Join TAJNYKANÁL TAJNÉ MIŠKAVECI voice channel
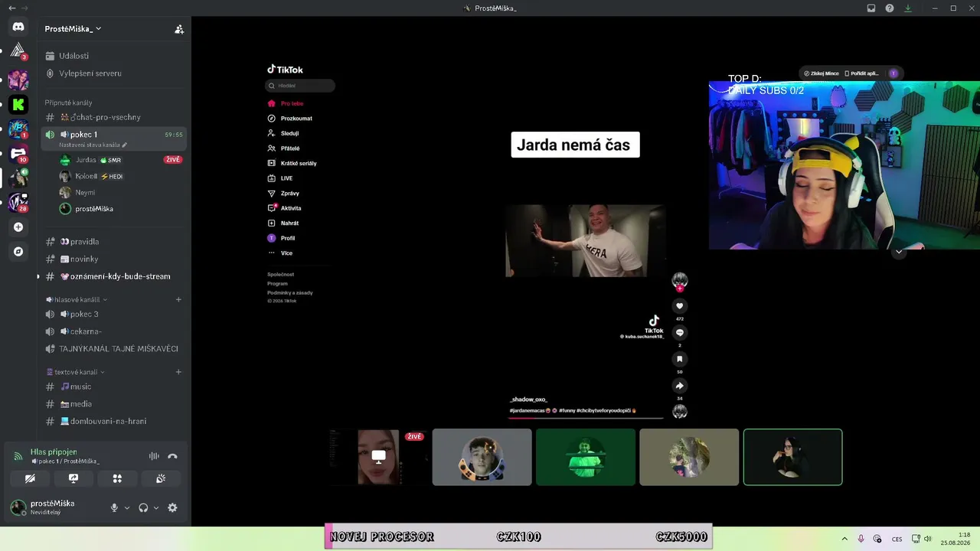 click(115, 348)
